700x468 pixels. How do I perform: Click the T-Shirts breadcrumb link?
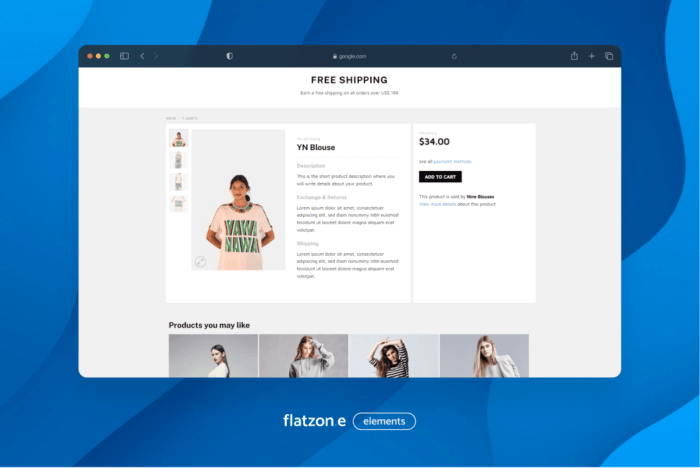pyautogui.click(x=189, y=118)
